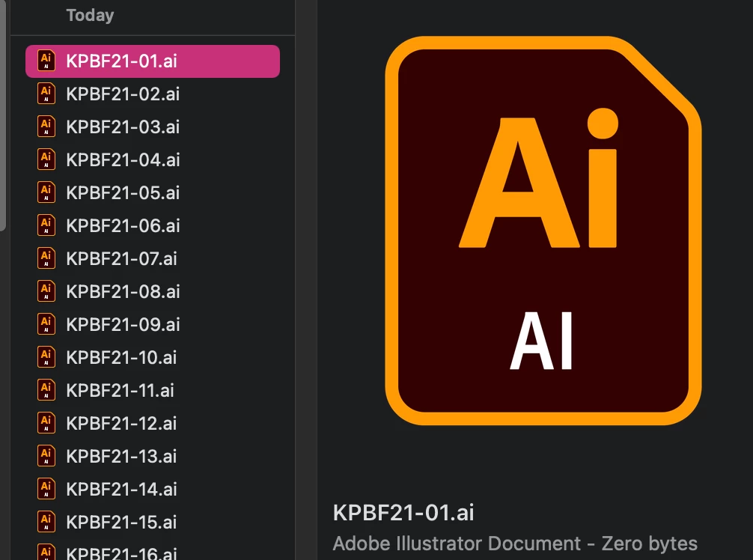Click the Ai icon beside KPBF21-12.ai
The height and width of the screenshot is (560, 753).
(x=46, y=423)
